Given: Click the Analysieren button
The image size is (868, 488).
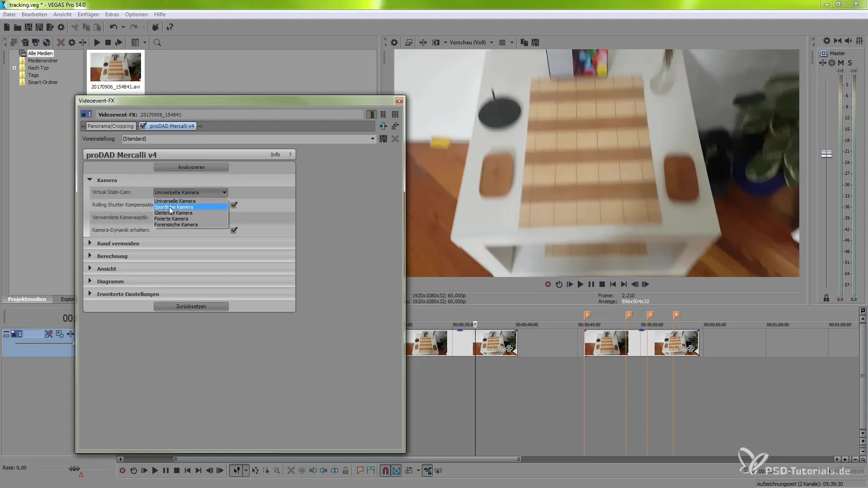Looking at the screenshot, I should [191, 167].
